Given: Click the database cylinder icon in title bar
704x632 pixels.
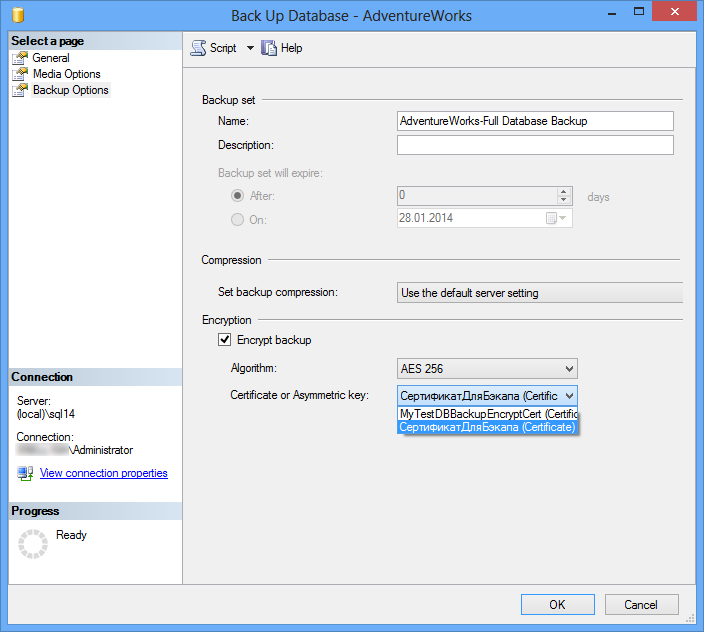Looking at the screenshot, I should [x=18, y=15].
